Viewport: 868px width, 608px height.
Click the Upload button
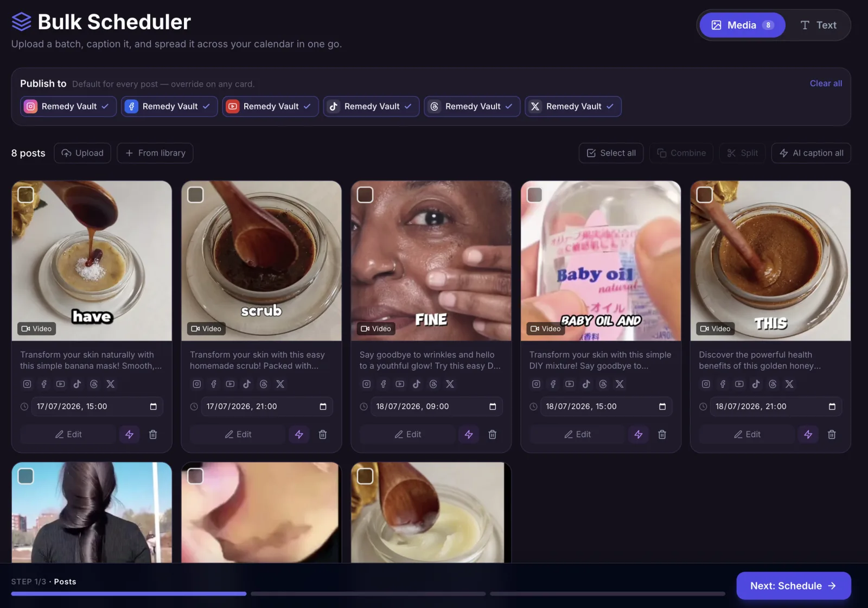82,153
